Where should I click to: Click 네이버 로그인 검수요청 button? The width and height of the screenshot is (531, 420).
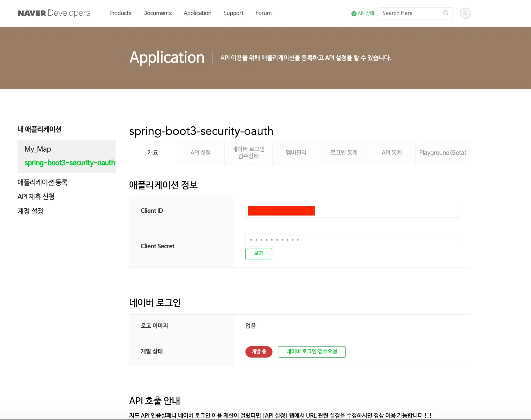[312, 352]
